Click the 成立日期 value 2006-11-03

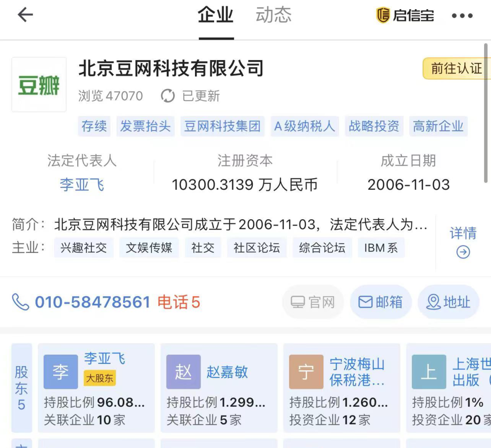(409, 185)
